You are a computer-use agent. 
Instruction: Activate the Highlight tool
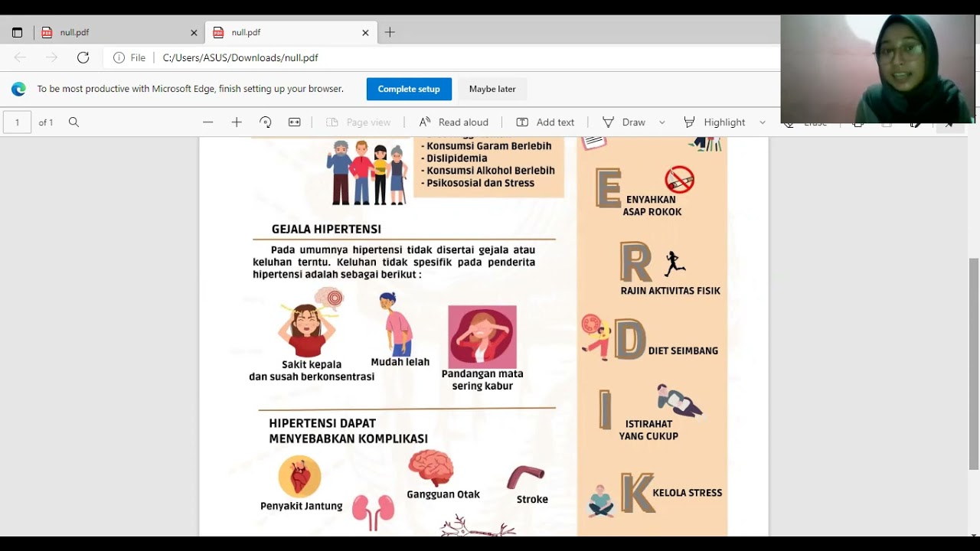(x=714, y=122)
